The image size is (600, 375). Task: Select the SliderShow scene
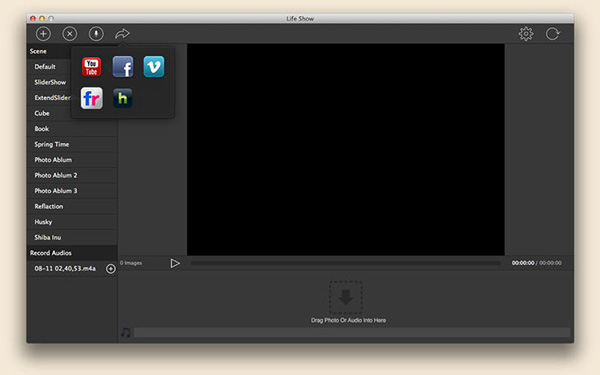50,82
